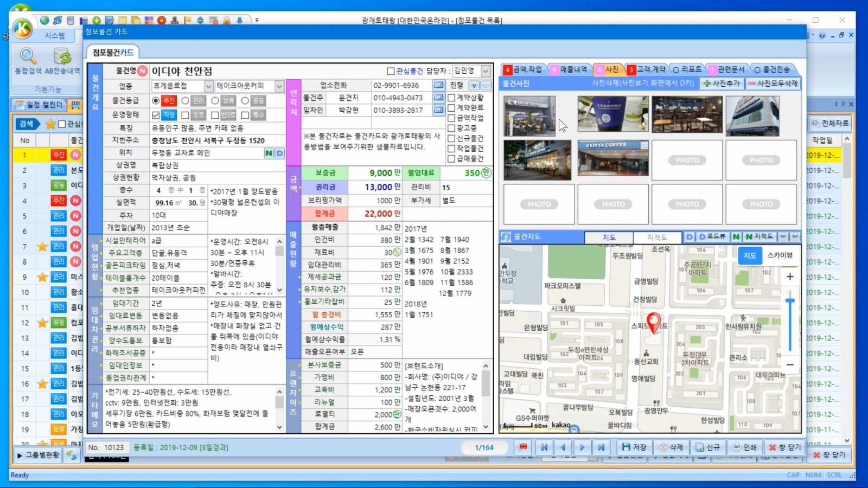868x488 pixels.
Task: Click 사진추가 button
Action: 721,84
